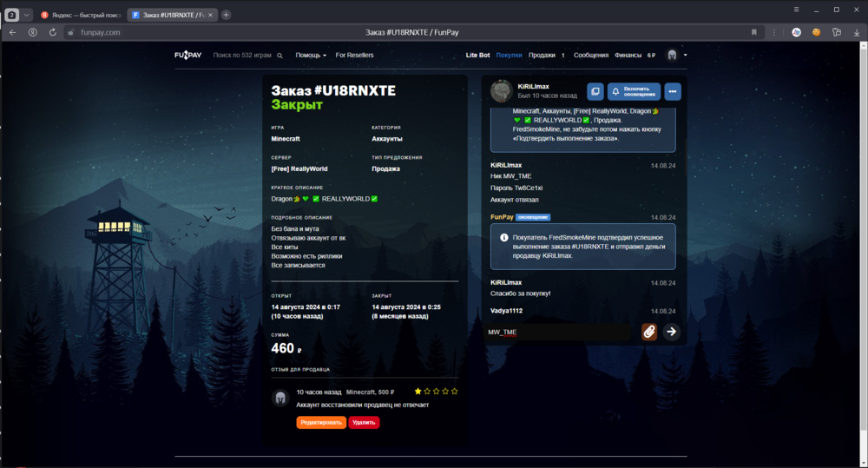
Task: Click the Закрыт order status
Action: (x=297, y=105)
